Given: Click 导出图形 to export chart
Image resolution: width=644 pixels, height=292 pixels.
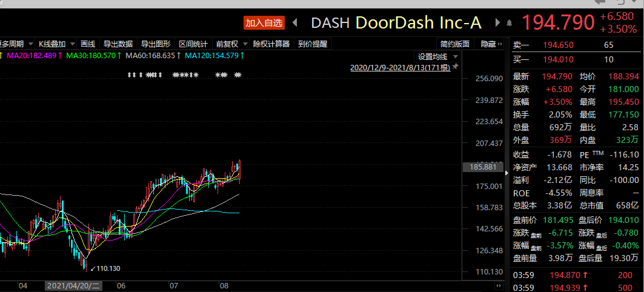Looking at the screenshot, I should click(156, 44).
